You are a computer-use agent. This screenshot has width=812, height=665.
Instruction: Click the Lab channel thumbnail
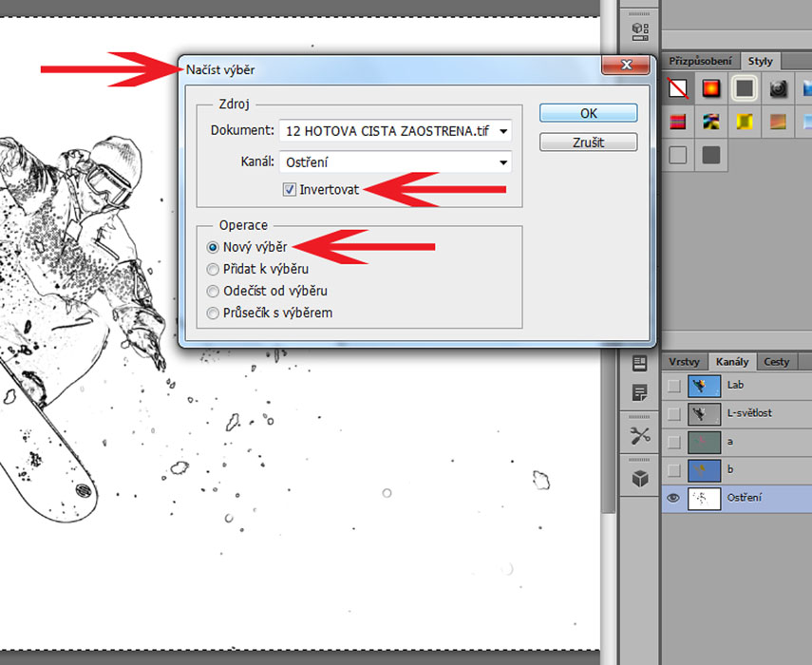704,386
